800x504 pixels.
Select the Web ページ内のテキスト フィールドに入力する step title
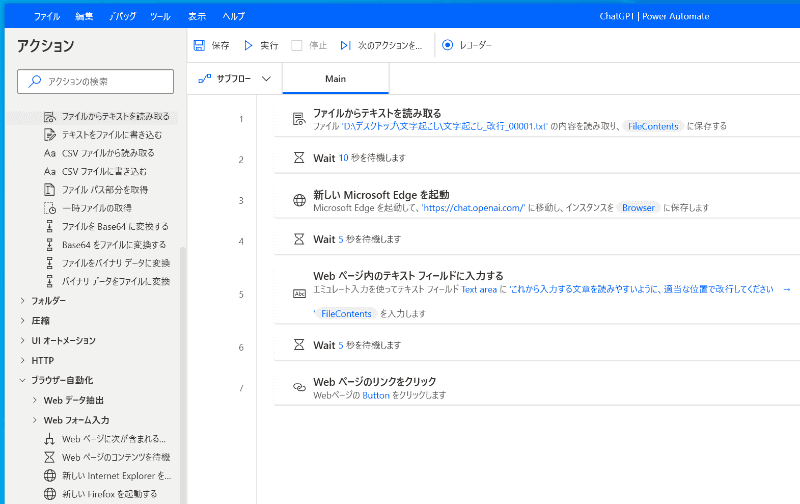[x=408, y=276]
